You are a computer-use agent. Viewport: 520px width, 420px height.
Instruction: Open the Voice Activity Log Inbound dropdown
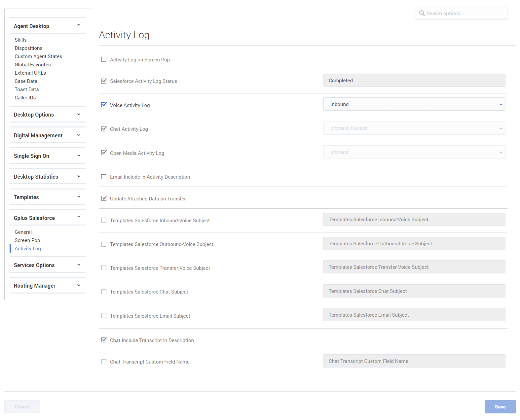tap(414, 104)
